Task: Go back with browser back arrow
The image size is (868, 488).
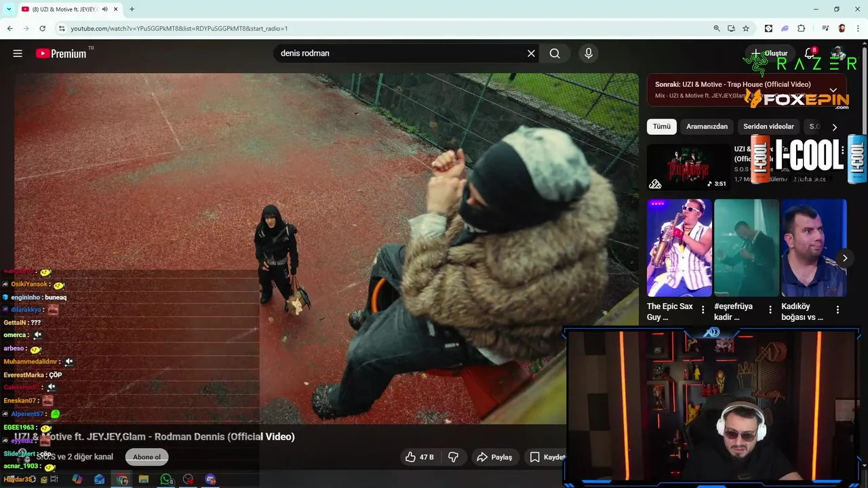Action: (9, 28)
